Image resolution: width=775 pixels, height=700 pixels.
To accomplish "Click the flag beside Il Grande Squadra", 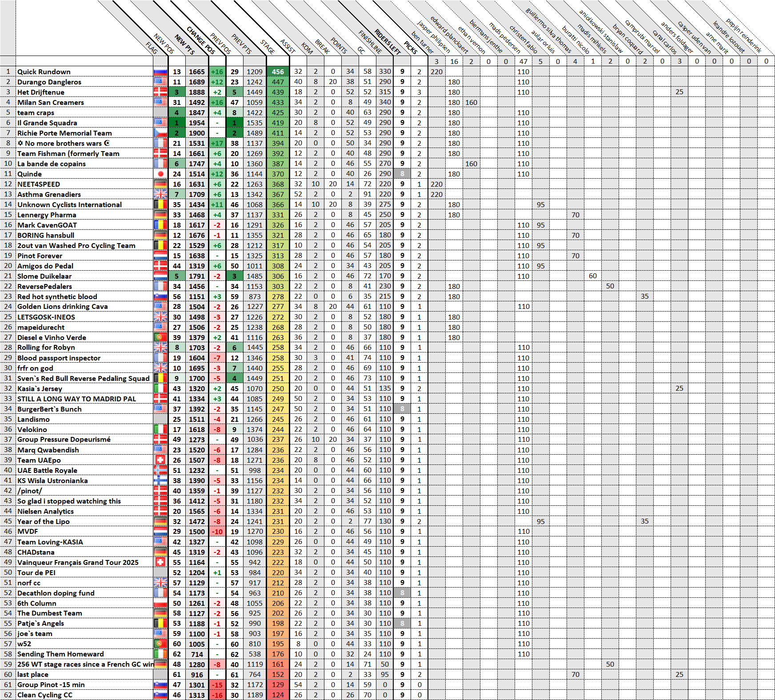I will (160, 123).
